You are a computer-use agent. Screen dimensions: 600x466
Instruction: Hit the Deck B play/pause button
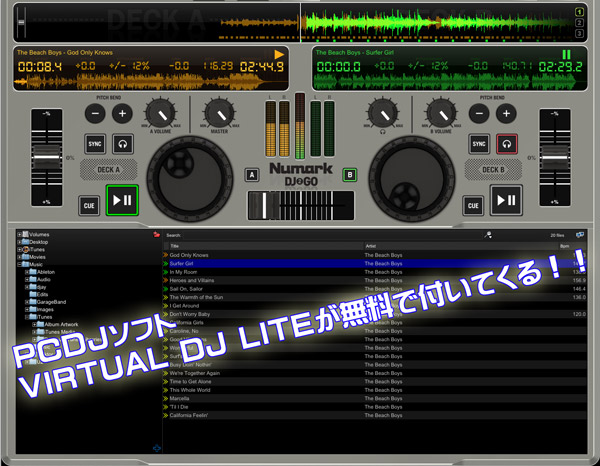click(506, 200)
